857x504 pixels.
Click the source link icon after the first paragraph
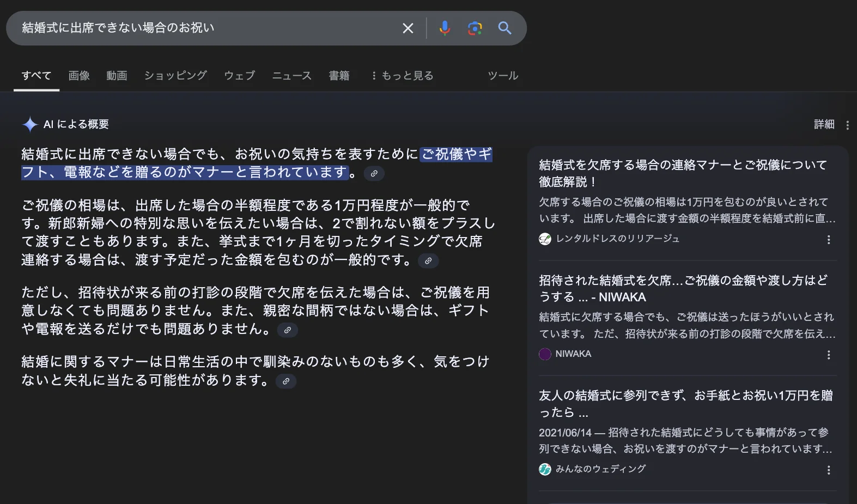(374, 173)
